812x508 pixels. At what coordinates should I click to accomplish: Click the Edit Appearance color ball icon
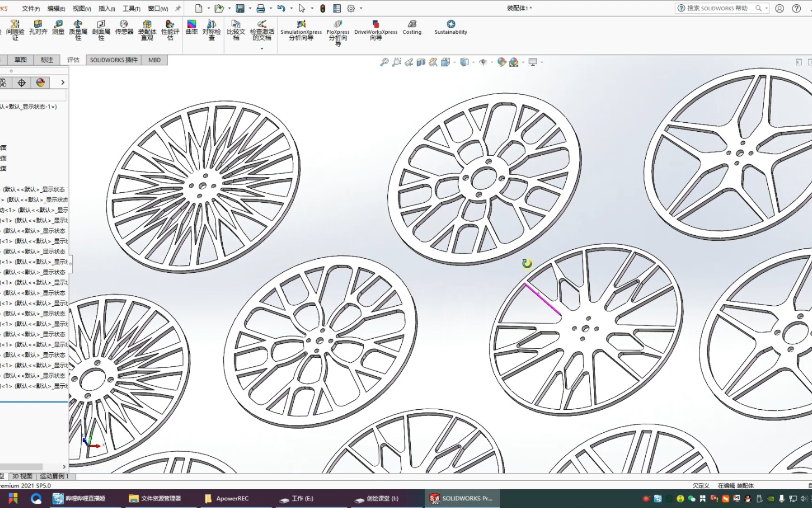click(502, 62)
